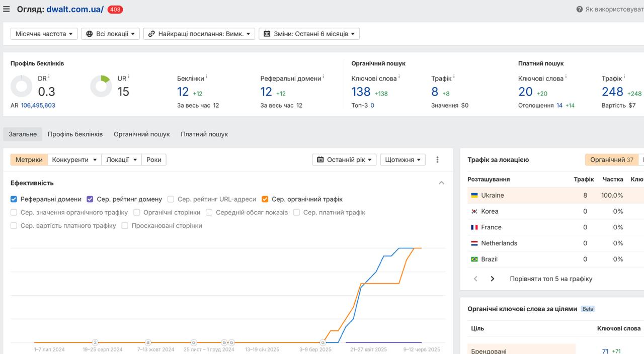Enable Органічні сторінки checkbox
644x354 pixels.
(136, 212)
